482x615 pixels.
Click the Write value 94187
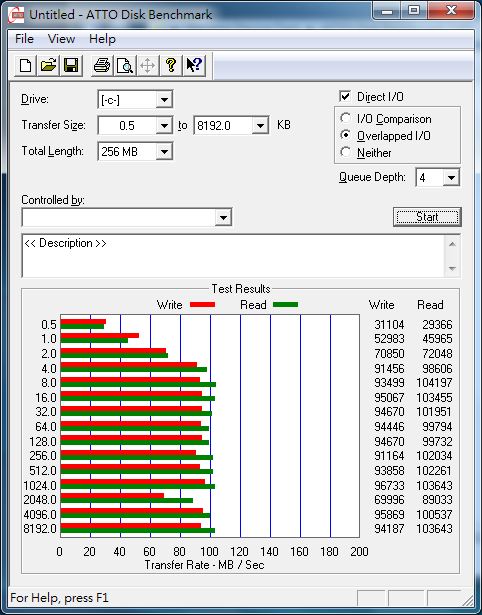[389, 528]
